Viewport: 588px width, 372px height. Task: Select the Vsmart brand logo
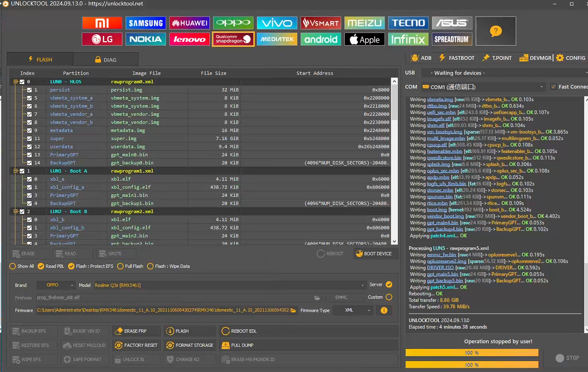(x=321, y=23)
